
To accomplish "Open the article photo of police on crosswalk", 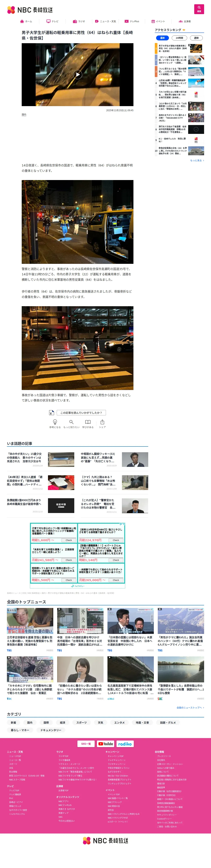I will (78, 348).
